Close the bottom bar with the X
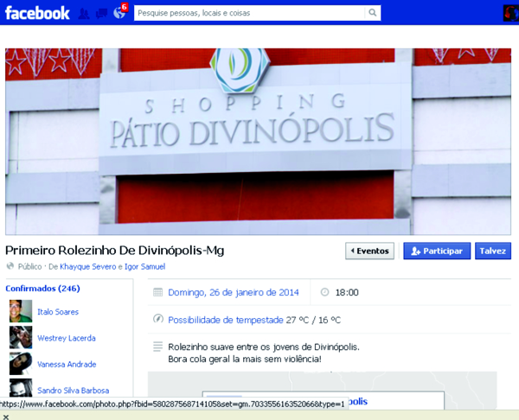Image resolution: width=519 pixels, height=420 pixels. [x=6, y=417]
